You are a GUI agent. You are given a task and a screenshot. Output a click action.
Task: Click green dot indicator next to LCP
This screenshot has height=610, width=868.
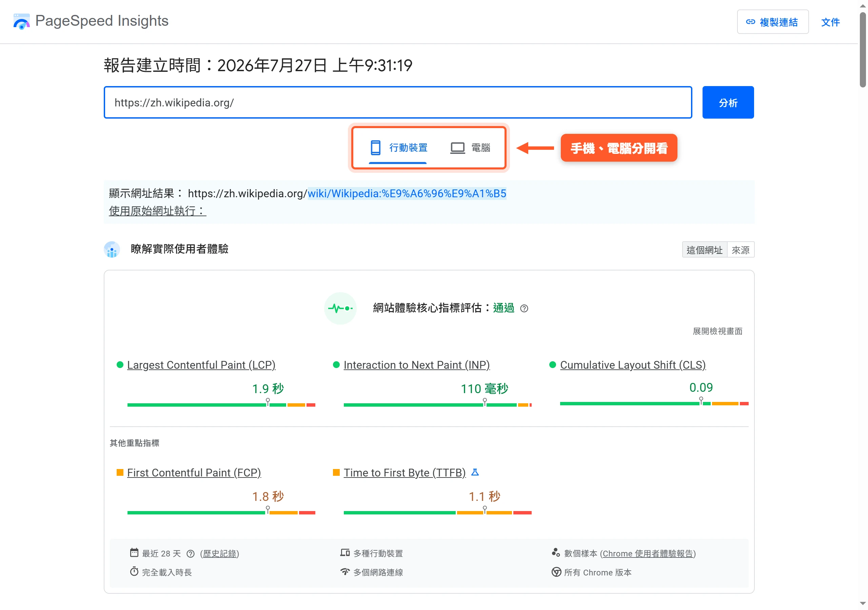point(120,365)
